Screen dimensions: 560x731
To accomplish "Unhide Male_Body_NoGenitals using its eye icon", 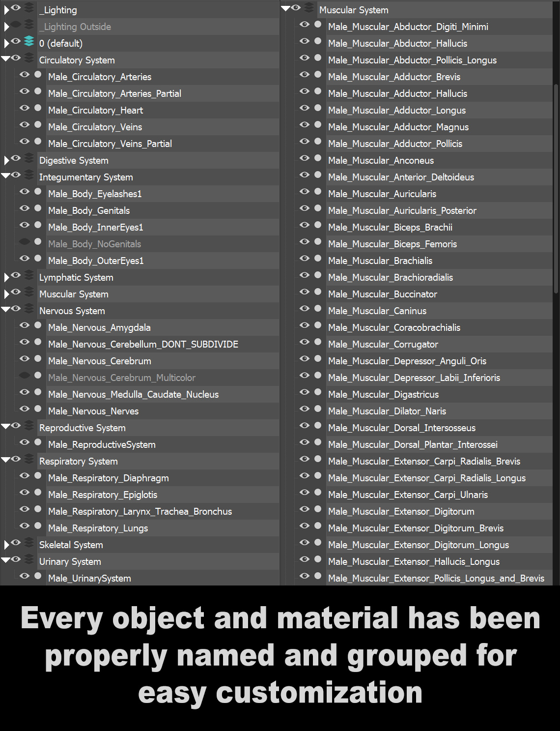I will click(25, 242).
